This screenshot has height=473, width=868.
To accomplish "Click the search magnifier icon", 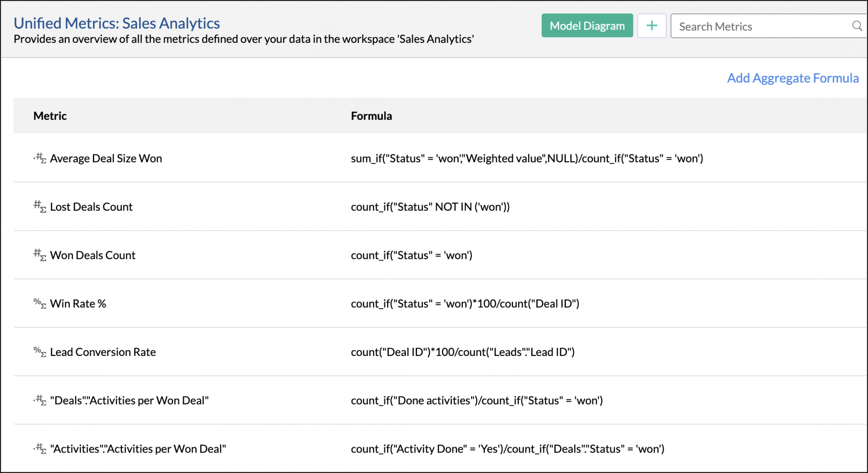I will 857,26.
